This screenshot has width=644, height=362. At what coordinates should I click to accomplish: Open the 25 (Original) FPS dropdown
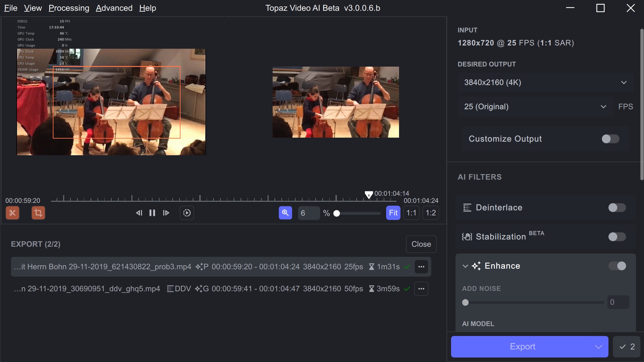pos(535,107)
